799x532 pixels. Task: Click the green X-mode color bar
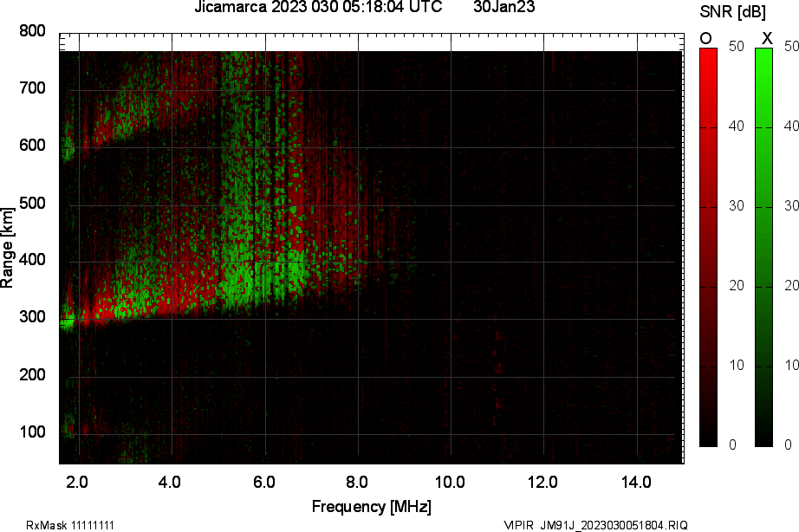pos(763,247)
